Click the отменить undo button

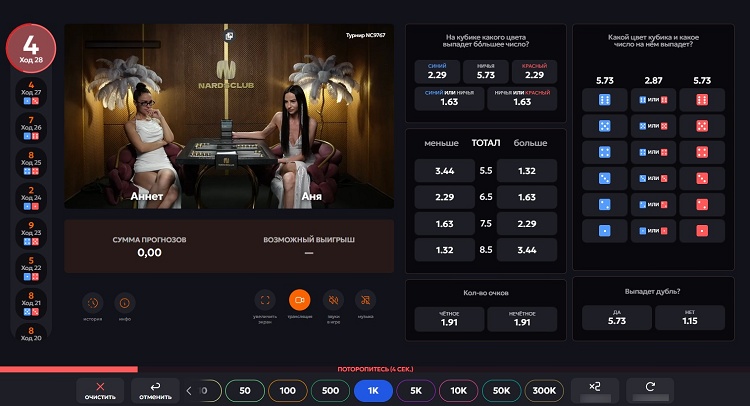click(x=155, y=390)
